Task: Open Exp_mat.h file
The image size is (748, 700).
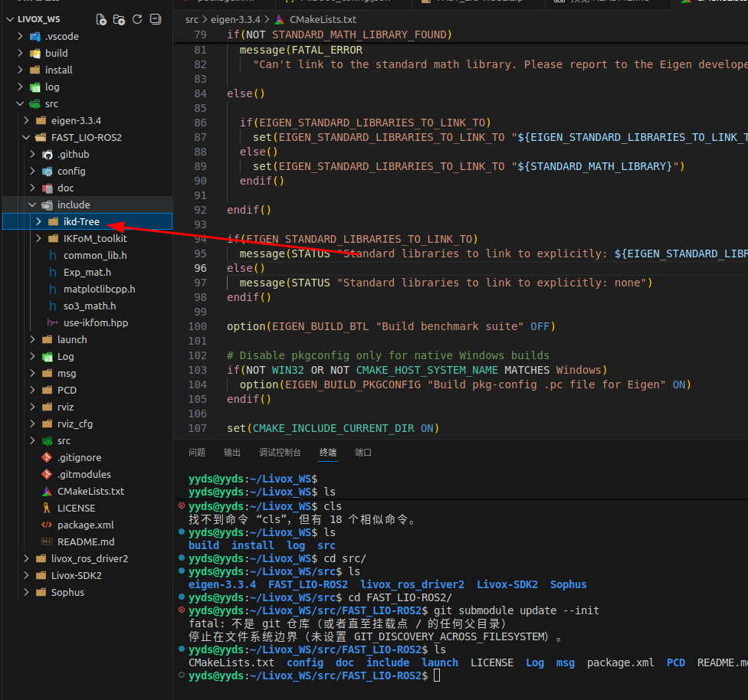Action: [x=87, y=273]
